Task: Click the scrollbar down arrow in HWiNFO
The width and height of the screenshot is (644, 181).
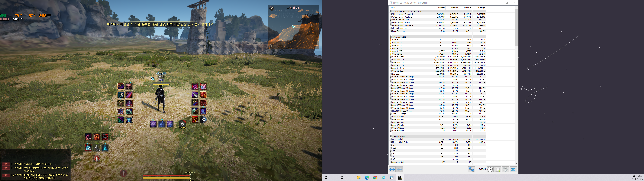Action: tap(517, 164)
